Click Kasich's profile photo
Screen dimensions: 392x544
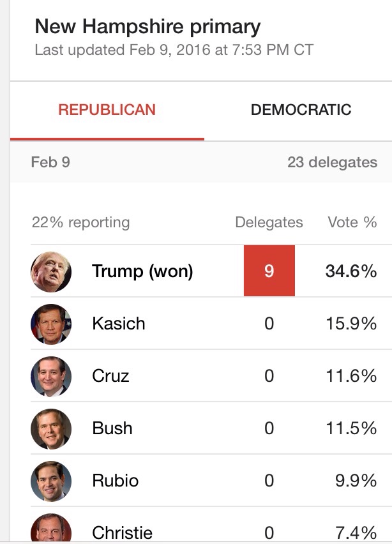click(x=51, y=324)
